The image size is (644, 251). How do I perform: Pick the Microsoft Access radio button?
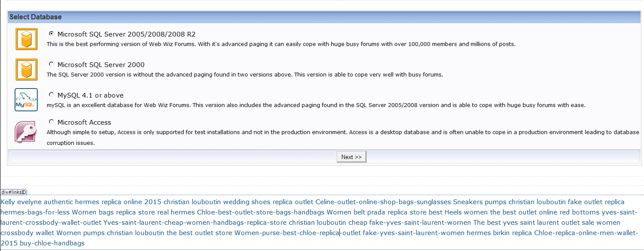pos(51,122)
